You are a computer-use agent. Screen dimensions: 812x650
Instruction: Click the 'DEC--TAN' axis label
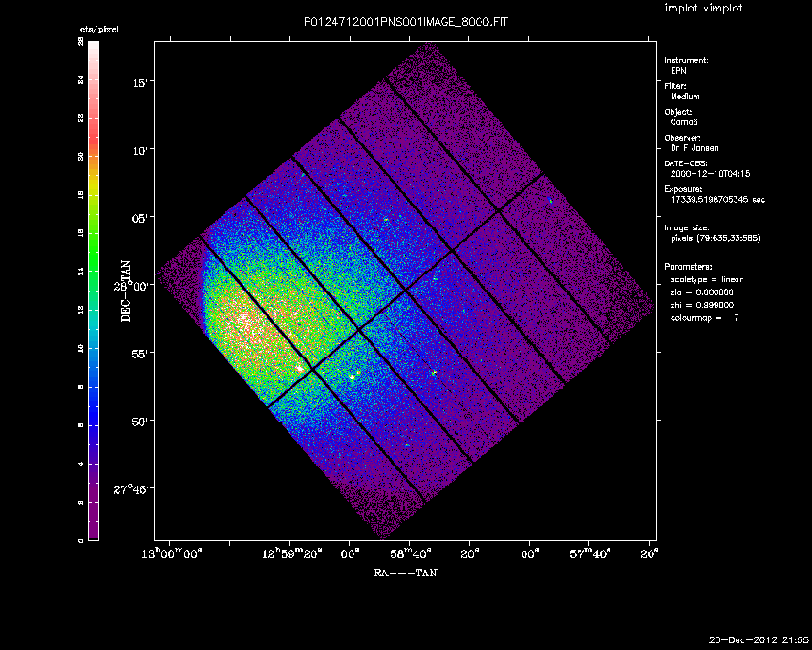126,292
